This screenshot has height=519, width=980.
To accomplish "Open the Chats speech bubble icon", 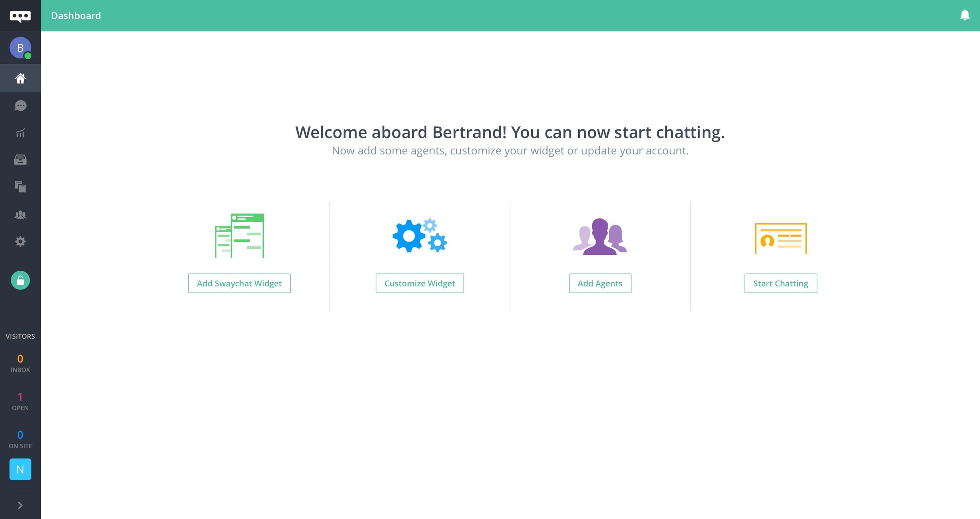I will 20,106.
